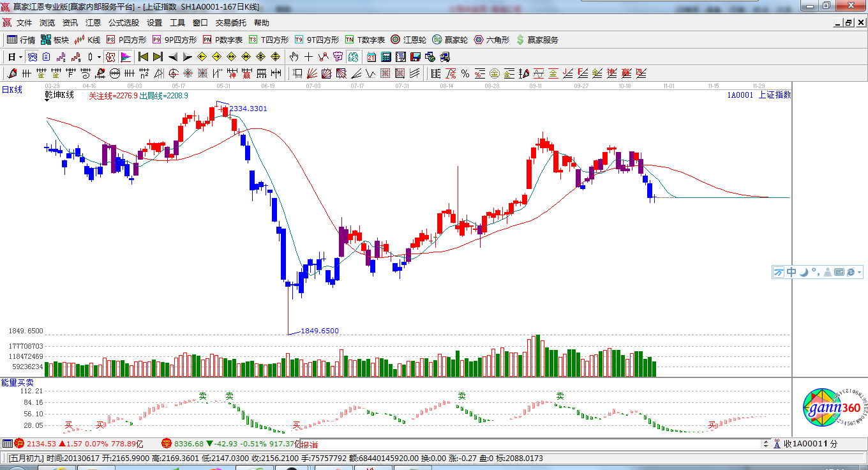Toggle the highlighted flag indicator button
This screenshot has width=868, height=470.
pyautogui.click(x=125, y=57)
